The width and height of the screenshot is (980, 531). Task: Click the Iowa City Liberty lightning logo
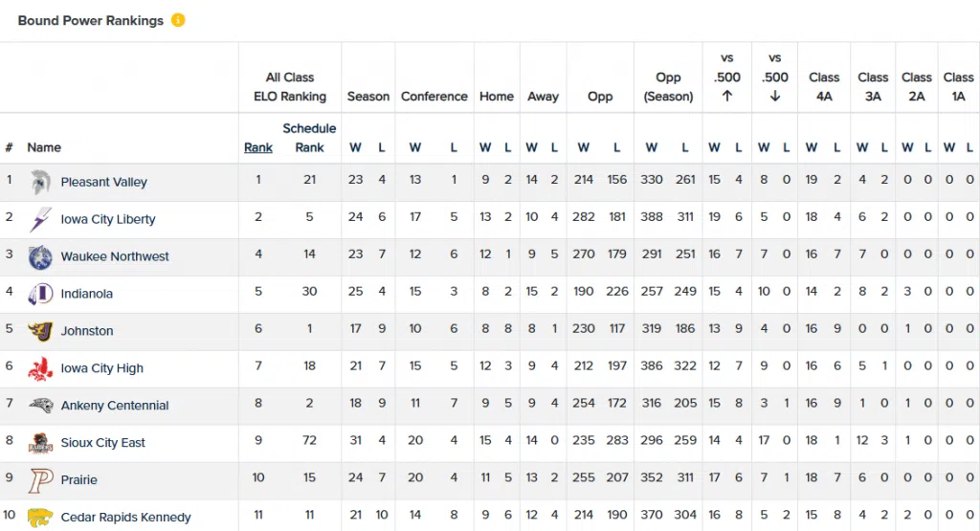[x=40, y=219]
